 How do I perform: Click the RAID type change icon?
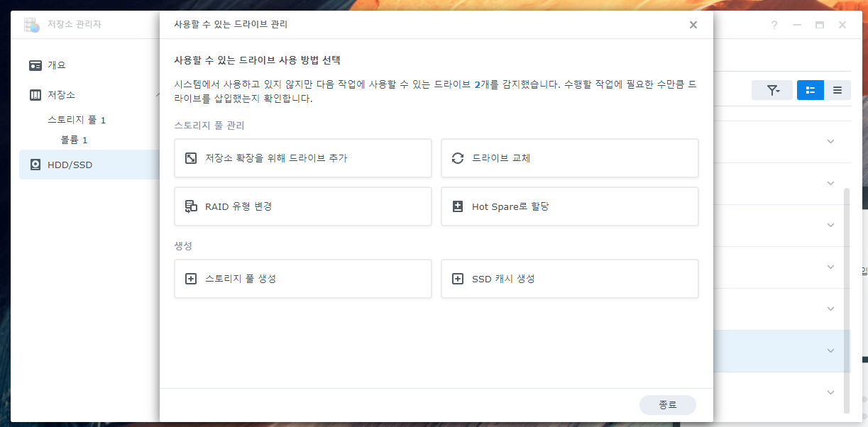pyautogui.click(x=191, y=206)
